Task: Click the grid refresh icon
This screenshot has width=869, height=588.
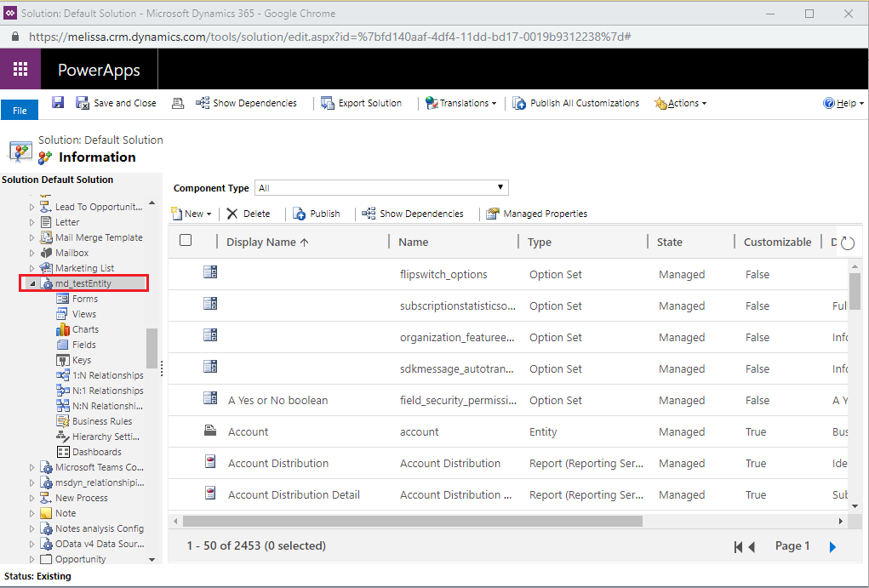Action: [848, 243]
